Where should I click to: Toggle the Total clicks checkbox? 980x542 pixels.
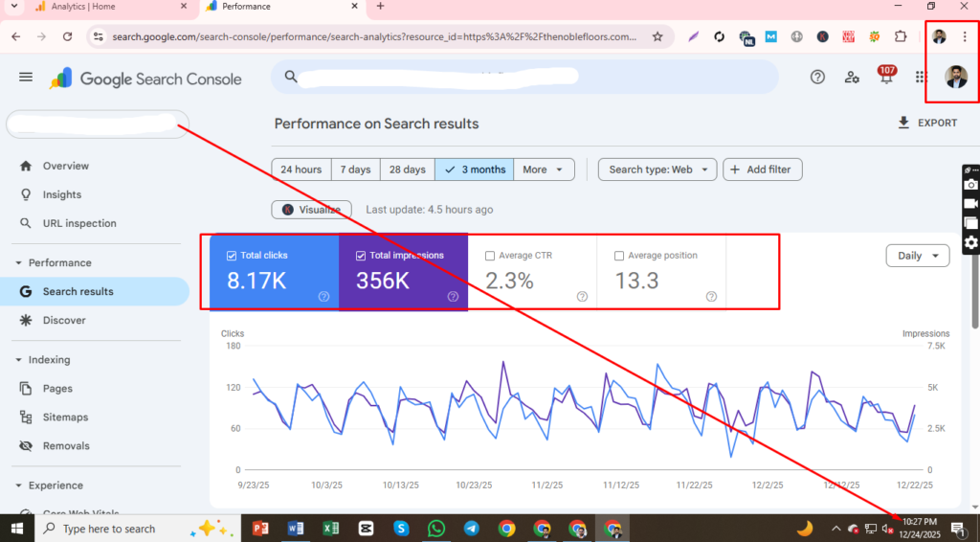tap(232, 256)
